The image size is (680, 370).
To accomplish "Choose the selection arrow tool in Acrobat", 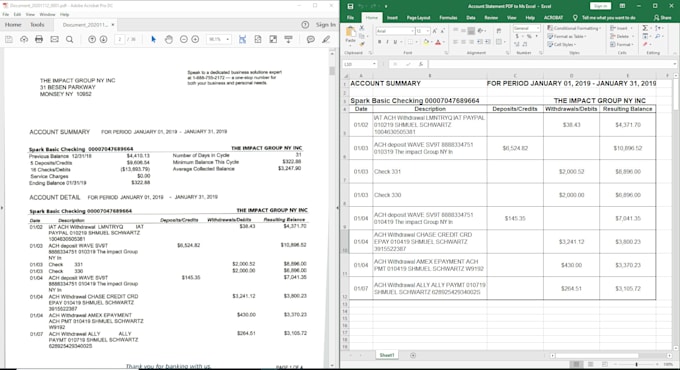I will [x=153, y=39].
